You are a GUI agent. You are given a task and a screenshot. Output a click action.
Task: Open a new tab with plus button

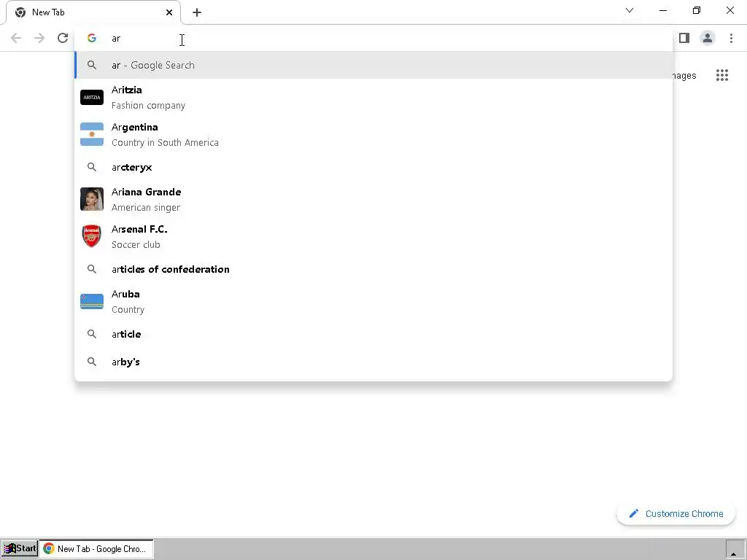[197, 12]
